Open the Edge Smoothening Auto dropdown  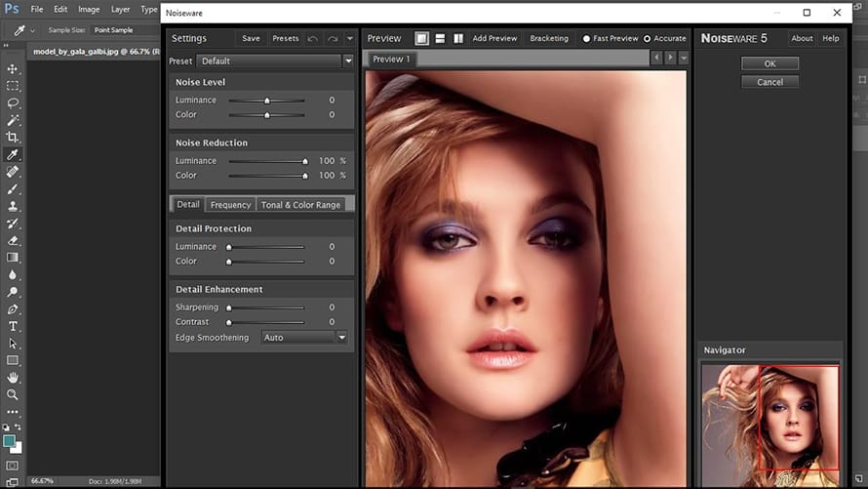304,338
